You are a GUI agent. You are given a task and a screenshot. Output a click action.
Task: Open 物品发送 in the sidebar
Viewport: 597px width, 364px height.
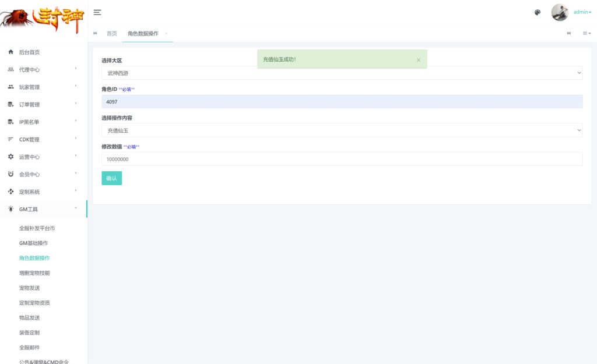tap(29, 317)
